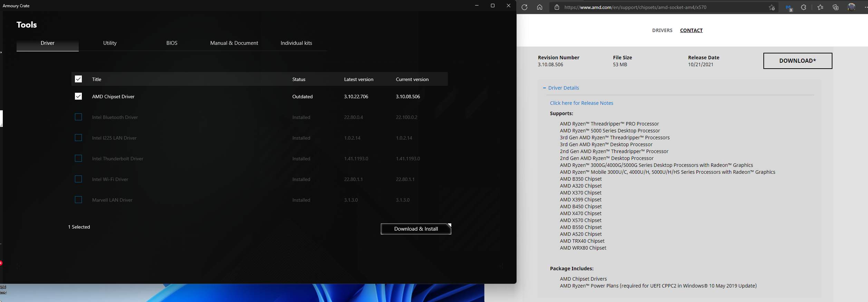Screen dimensions: 868x302
Task: Open the favorites list
Action: coord(820,7)
